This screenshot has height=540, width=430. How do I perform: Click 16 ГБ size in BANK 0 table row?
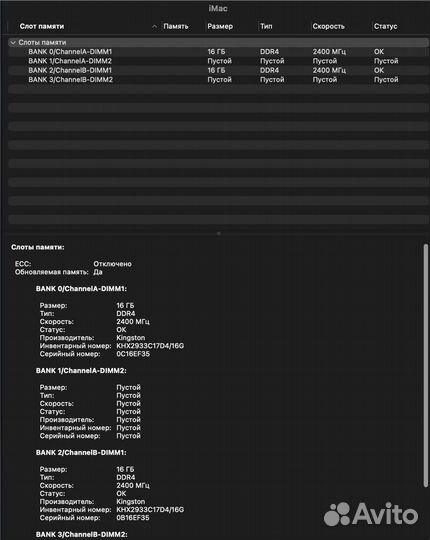point(216,52)
